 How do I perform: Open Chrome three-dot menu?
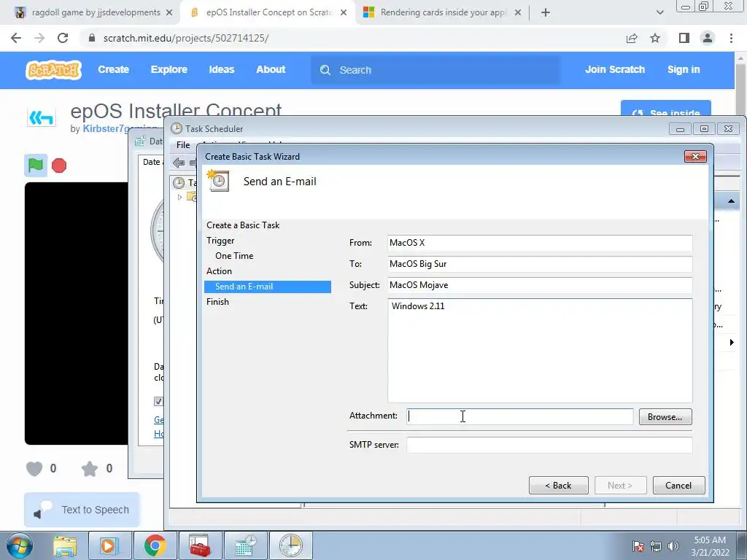click(731, 38)
